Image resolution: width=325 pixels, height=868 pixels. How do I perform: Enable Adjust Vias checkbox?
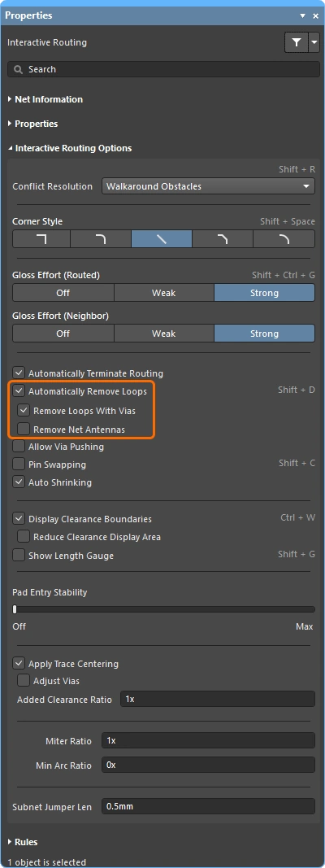(x=24, y=681)
